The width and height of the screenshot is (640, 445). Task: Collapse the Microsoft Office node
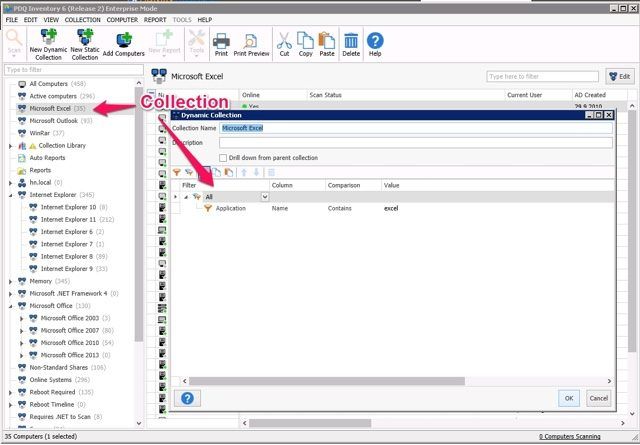(11, 306)
